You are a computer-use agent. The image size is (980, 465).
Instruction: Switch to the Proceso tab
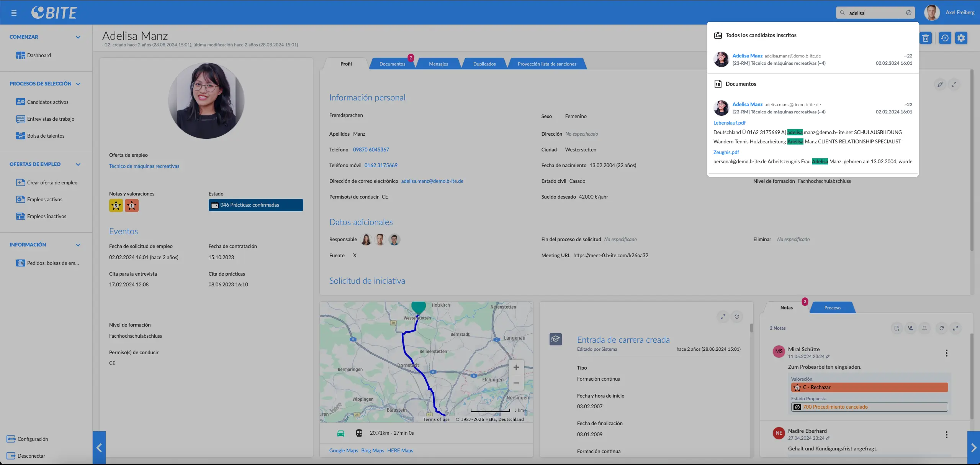pyautogui.click(x=832, y=308)
